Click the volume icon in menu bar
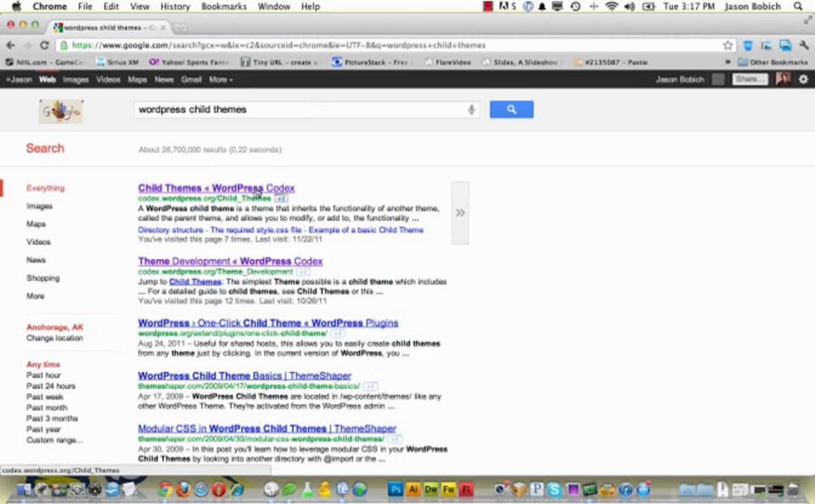This screenshot has width=815, height=504. [629, 6]
